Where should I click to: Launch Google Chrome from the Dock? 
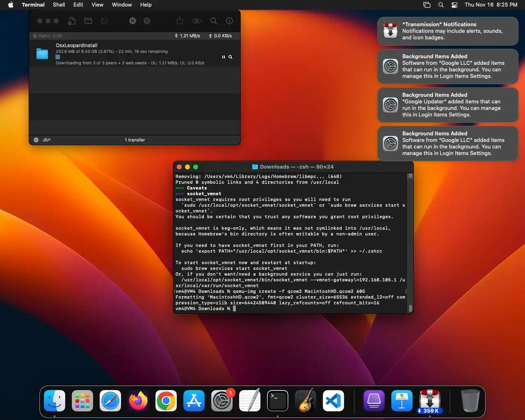pyautogui.click(x=166, y=401)
